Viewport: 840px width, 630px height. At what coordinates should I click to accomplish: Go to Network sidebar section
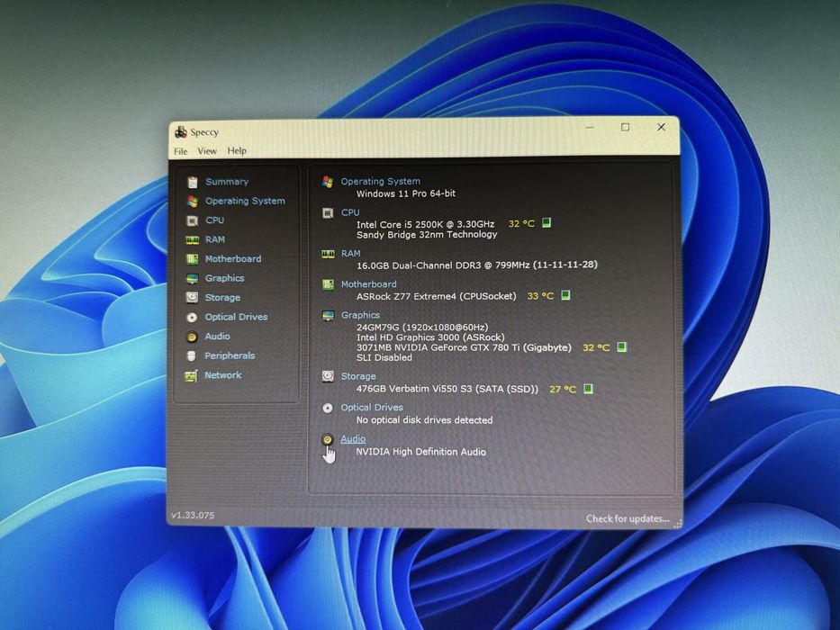(223, 375)
